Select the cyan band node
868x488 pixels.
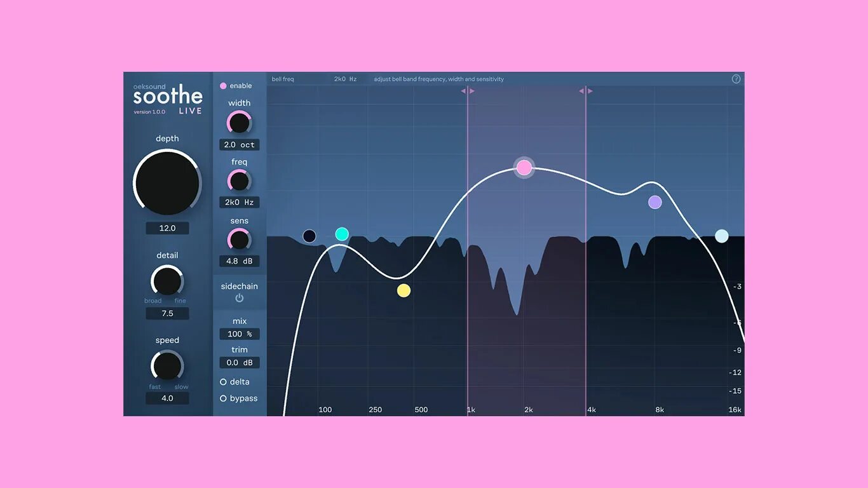click(x=342, y=234)
